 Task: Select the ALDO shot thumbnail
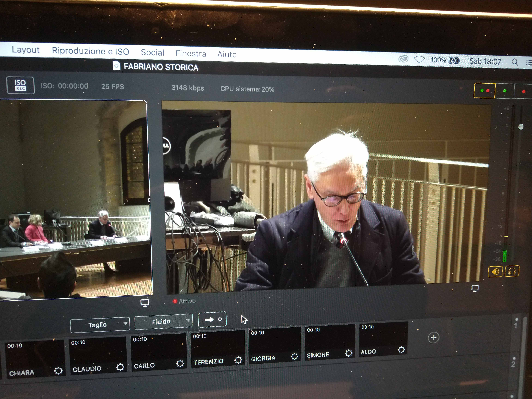[383, 339]
